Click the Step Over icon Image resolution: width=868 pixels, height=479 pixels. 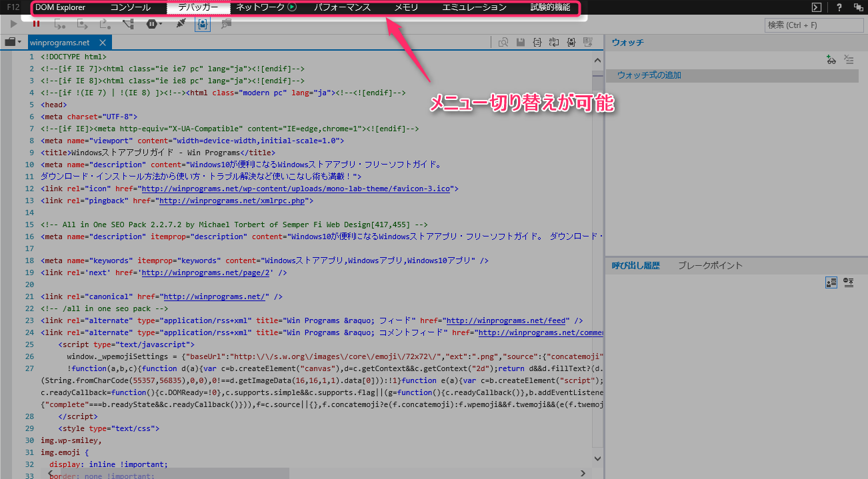click(83, 25)
